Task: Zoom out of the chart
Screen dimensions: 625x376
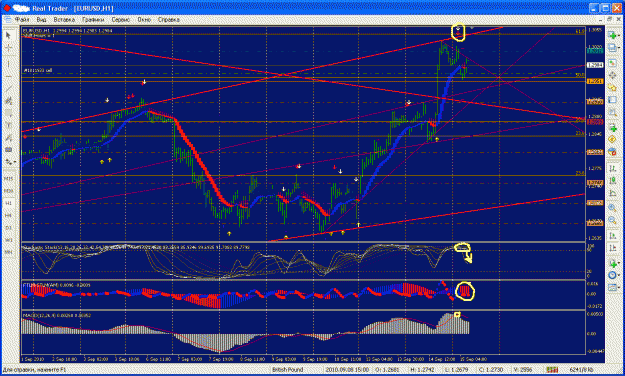Action: 612,220
